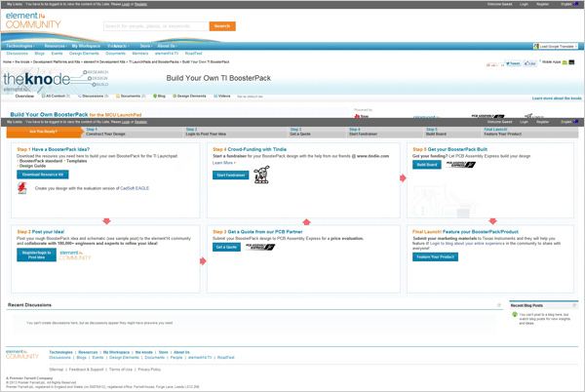The height and width of the screenshot is (392, 585).
Task: Click the Events link in the sub-navigation
Action: coord(57,54)
